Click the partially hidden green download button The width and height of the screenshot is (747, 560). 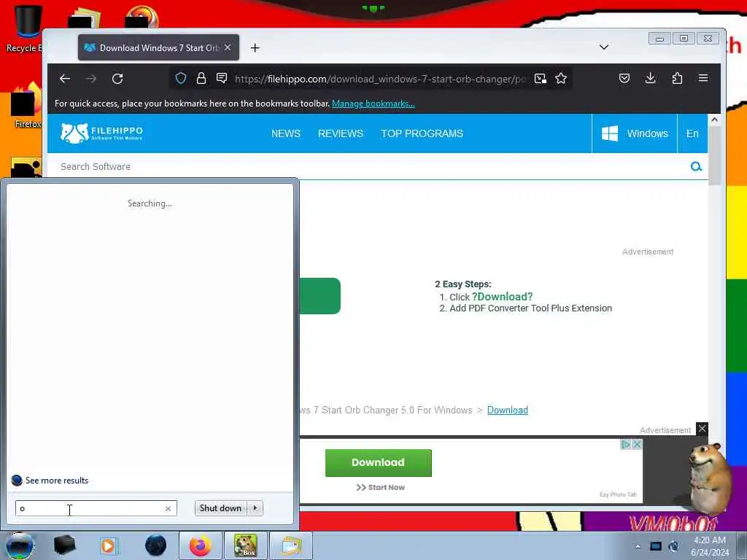(x=320, y=296)
